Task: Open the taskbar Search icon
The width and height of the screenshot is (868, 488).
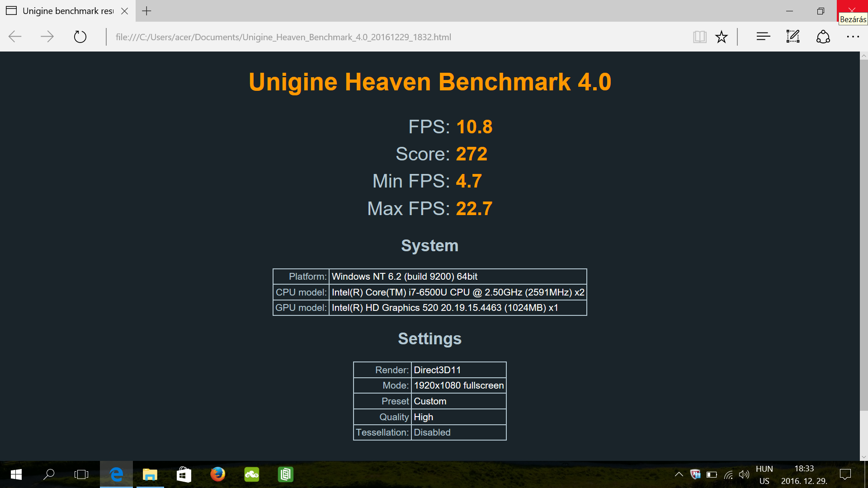Action: pos(49,474)
